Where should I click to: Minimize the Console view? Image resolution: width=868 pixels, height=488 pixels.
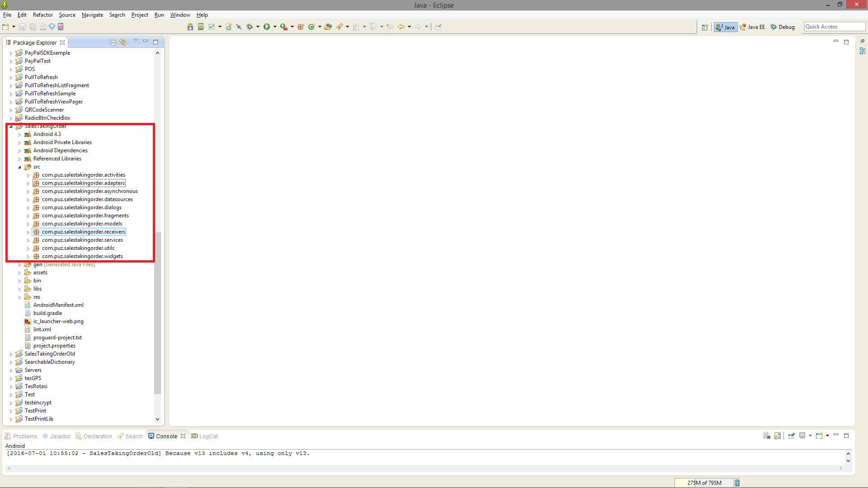[x=836, y=435]
